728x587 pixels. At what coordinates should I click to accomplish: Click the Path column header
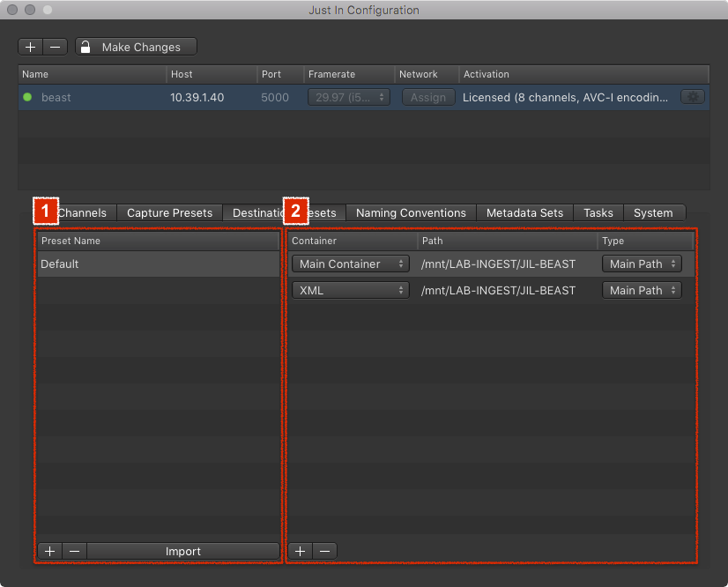pyautogui.click(x=508, y=241)
